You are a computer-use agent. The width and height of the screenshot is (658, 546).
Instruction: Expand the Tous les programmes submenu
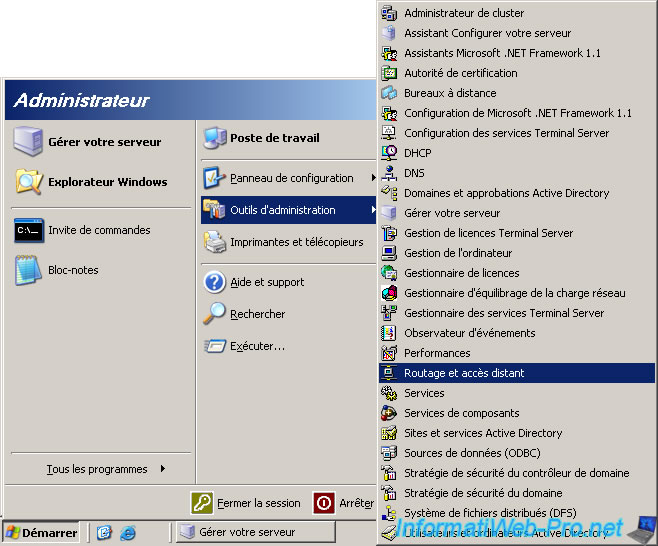click(105, 469)
